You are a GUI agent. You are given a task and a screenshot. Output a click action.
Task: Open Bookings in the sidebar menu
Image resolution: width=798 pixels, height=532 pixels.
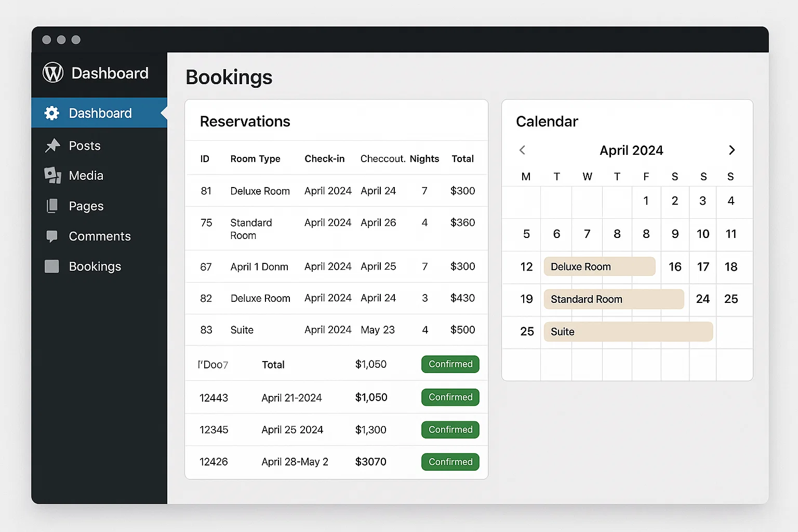(95, 267)
